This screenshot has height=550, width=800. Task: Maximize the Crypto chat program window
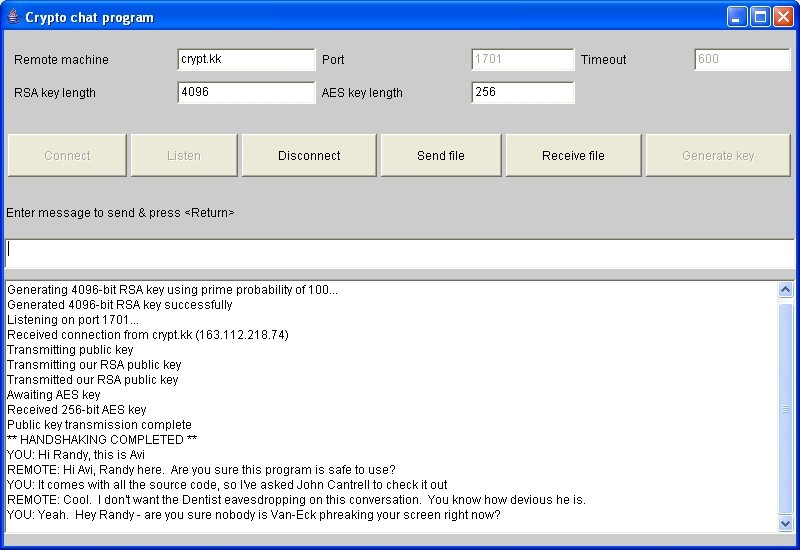[760, 17]
